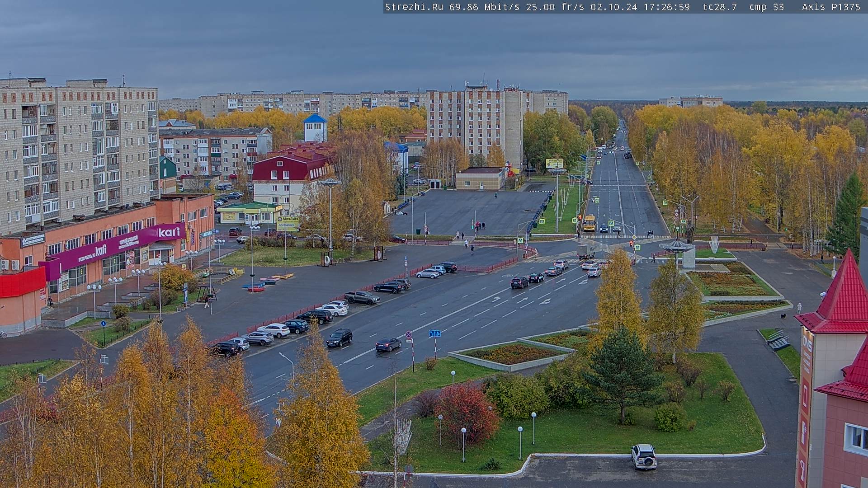Select the "tc28.7" overlay value
The width and height of the screenshot is (868, 488).
click(x=720, y=7)
